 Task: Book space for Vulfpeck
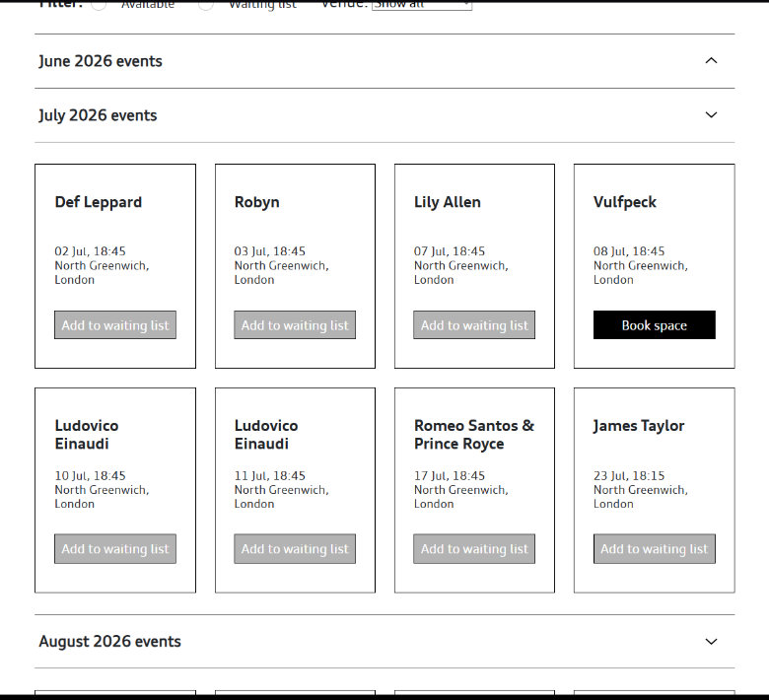655,324
